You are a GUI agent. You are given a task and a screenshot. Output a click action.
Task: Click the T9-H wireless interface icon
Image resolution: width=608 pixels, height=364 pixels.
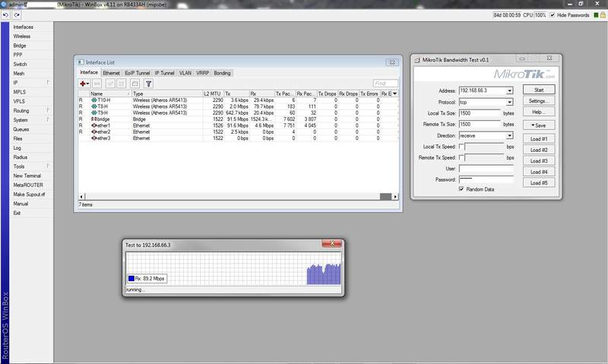pos(93,112)
